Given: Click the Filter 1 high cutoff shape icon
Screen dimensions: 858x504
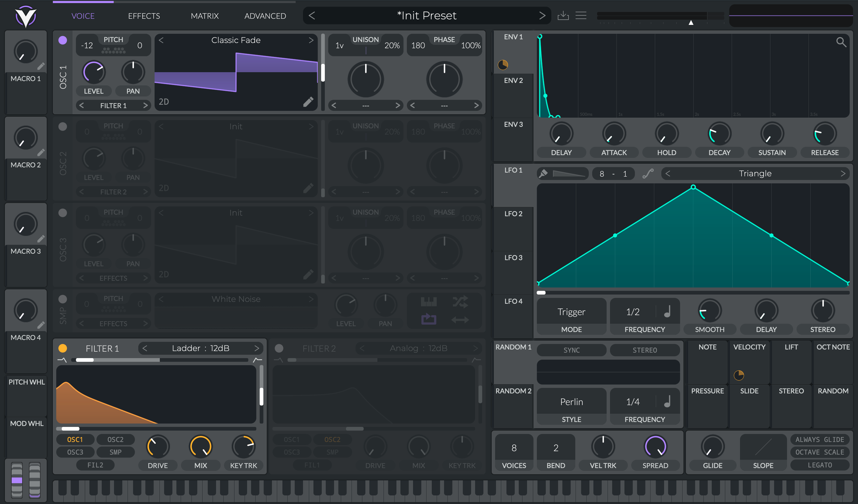Looking at the screenshot, I should click(258, 360).
